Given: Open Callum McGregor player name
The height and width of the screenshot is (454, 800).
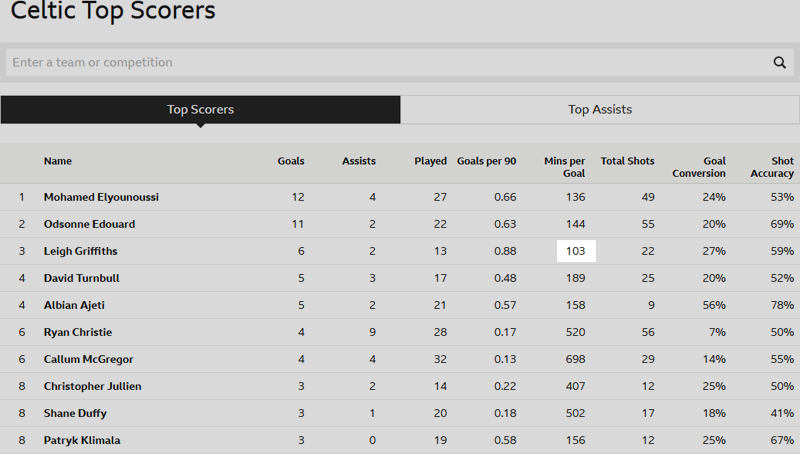Looking at the screenshot, I should [88, 360].
